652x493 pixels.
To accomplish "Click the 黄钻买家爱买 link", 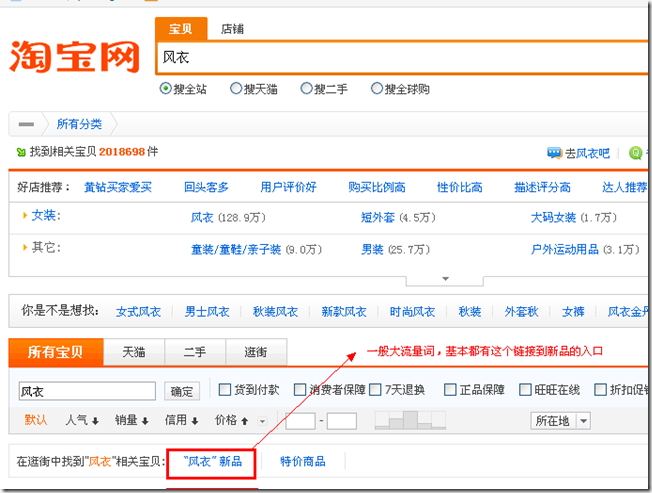I will 118,187.
